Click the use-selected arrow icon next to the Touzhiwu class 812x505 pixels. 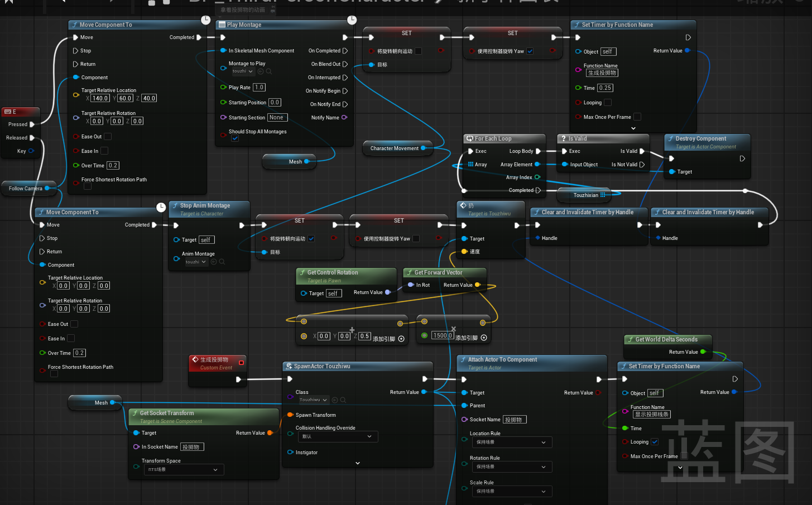(x=335, y=400)
